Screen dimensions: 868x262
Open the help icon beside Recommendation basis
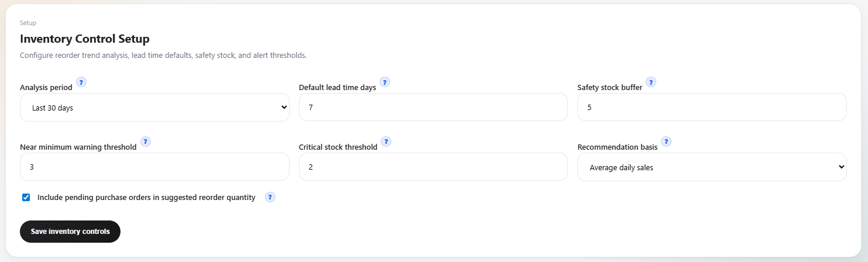(666, 142)
